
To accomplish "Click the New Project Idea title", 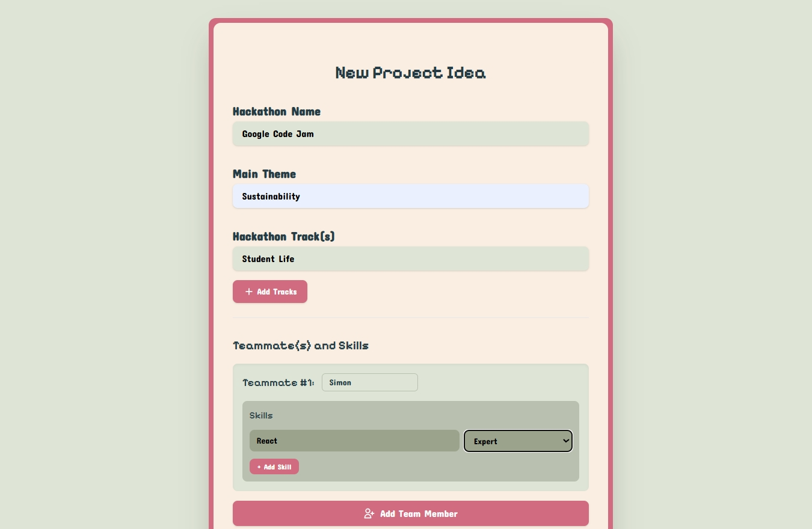I will pyautogui.click(x=410, y=73).
